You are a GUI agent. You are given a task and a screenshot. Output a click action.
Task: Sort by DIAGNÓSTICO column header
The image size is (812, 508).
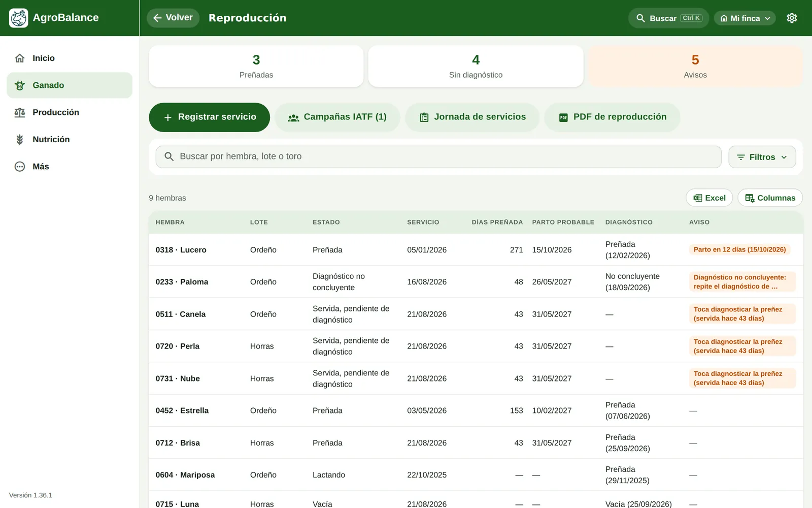click(x=629, y=223)
